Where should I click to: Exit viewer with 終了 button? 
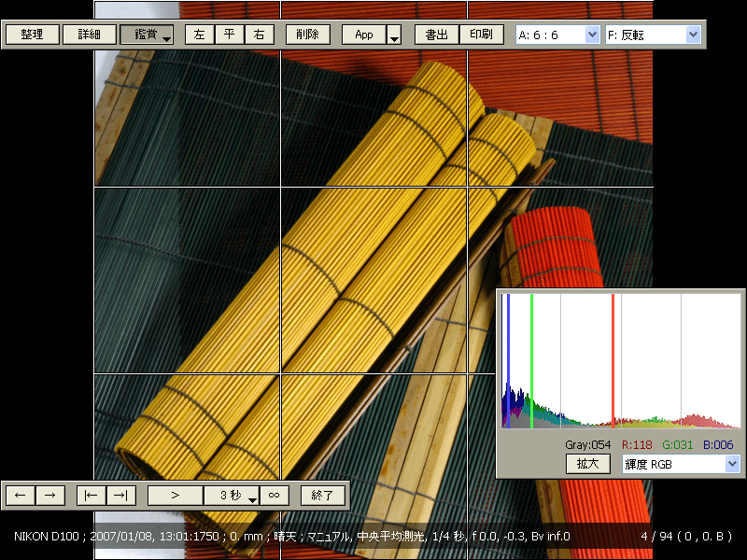coord(323,496)
